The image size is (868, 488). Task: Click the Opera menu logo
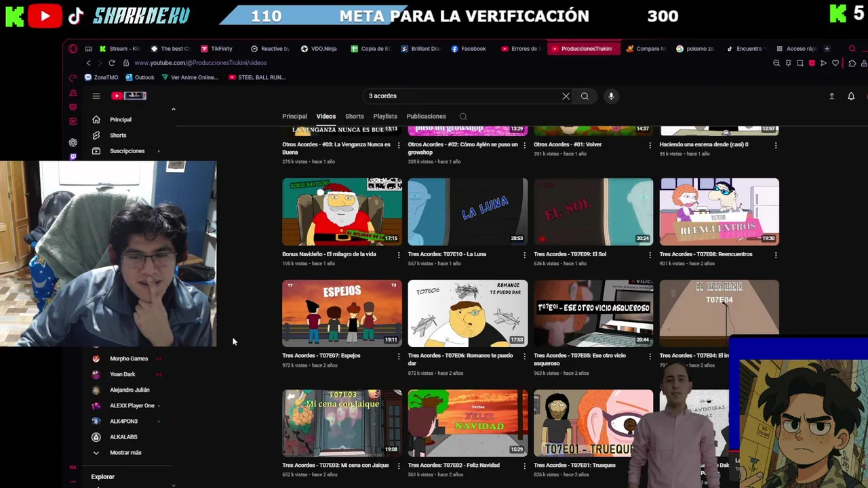click(x=73, y=49)
